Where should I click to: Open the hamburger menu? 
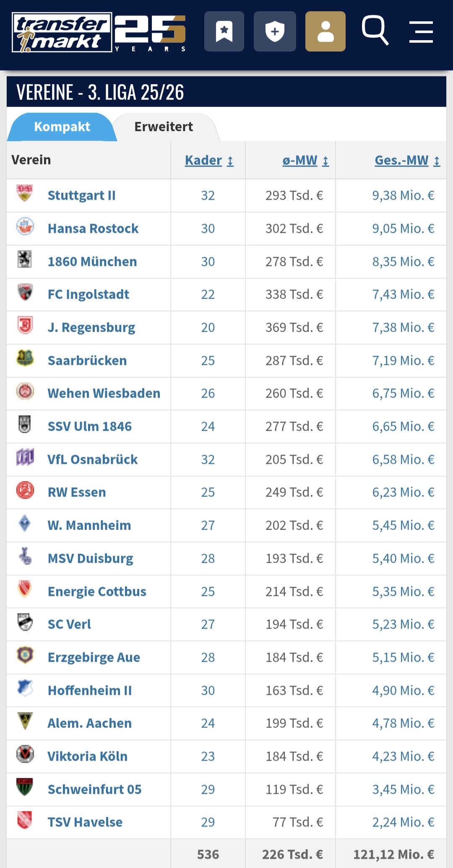[421, 32]
